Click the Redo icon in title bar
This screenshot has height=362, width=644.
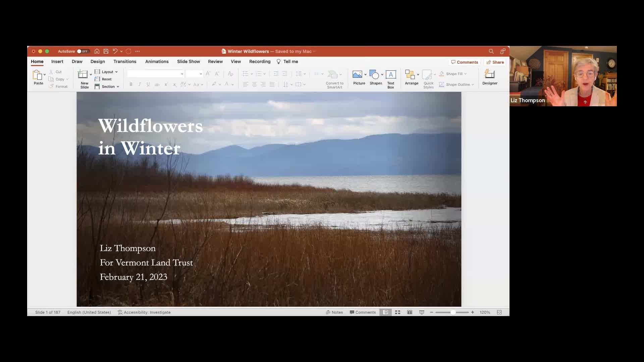(128, 51)
